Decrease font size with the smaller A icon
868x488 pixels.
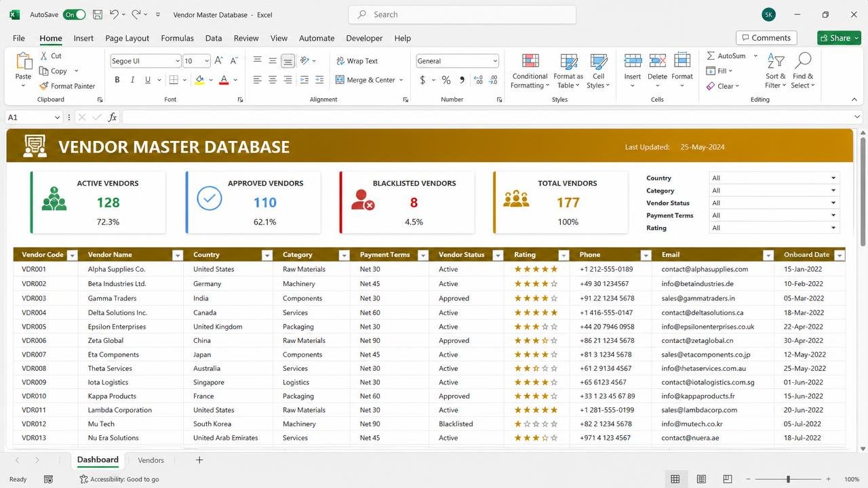click(234, 61)
